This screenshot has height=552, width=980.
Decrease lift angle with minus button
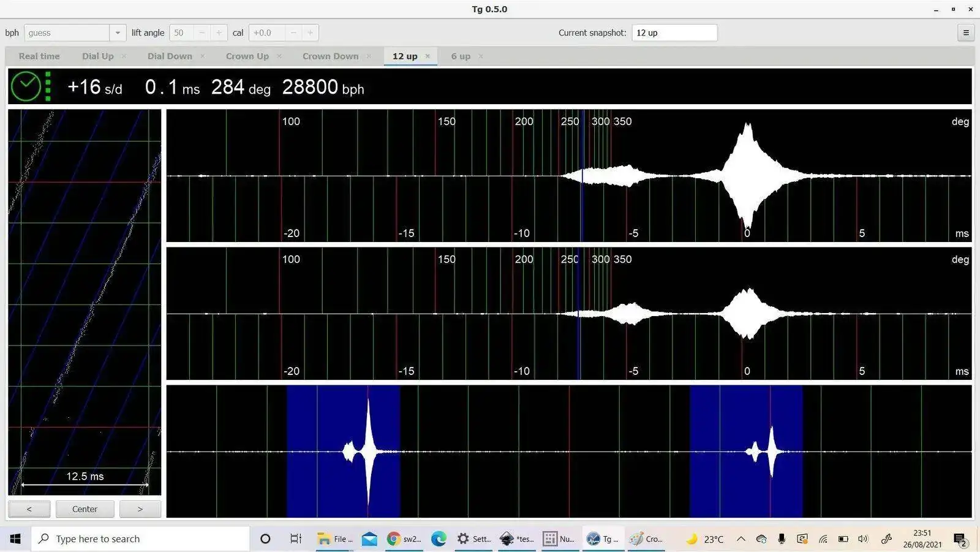tap(202, 33)
